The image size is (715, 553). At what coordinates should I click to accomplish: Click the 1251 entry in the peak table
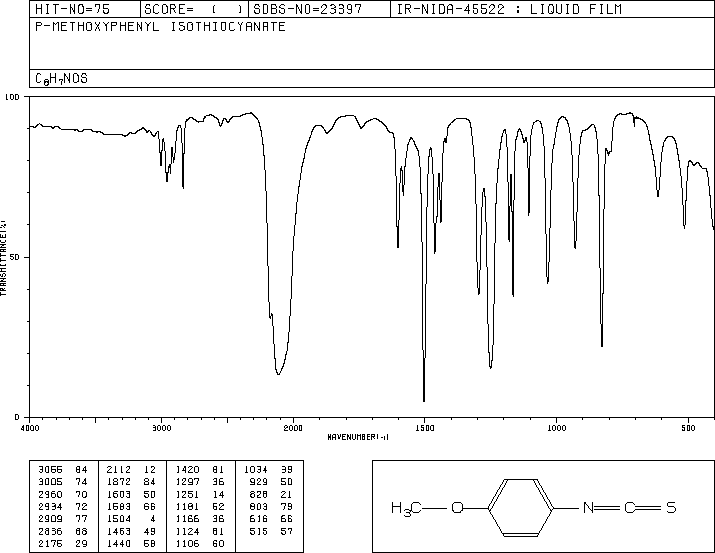pos(187,494)
